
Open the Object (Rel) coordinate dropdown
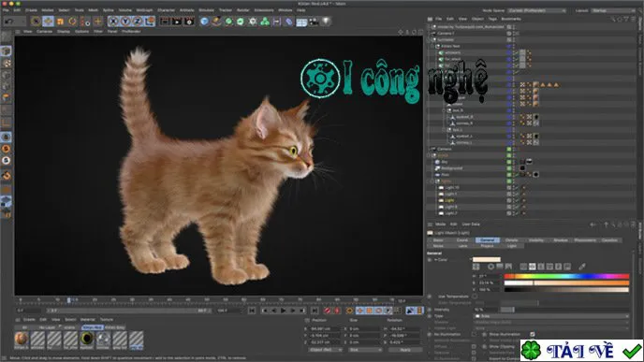[326, 350]
